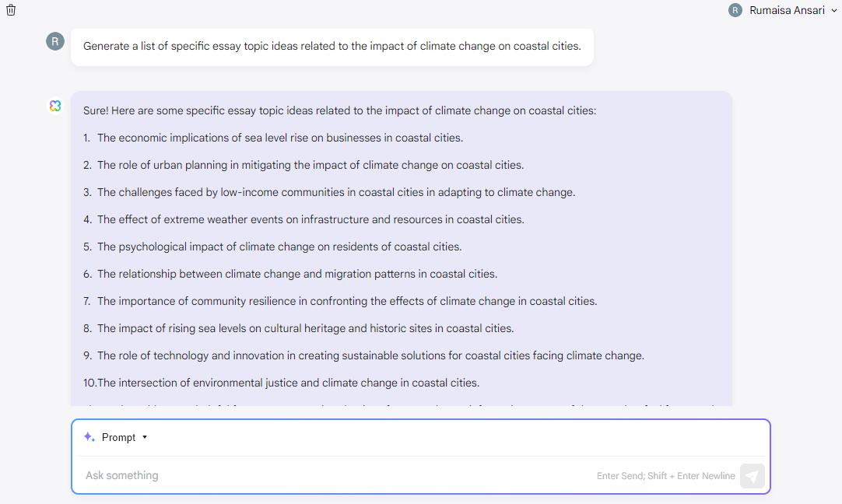
Task: Open the Prompt dropdown arrow
Action: coord(145,437)
